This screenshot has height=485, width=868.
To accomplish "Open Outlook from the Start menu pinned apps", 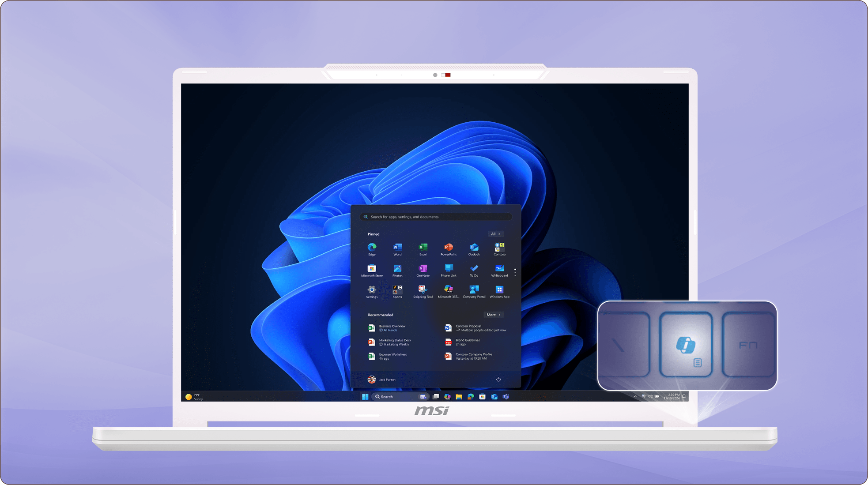I will tap(474, 249).
